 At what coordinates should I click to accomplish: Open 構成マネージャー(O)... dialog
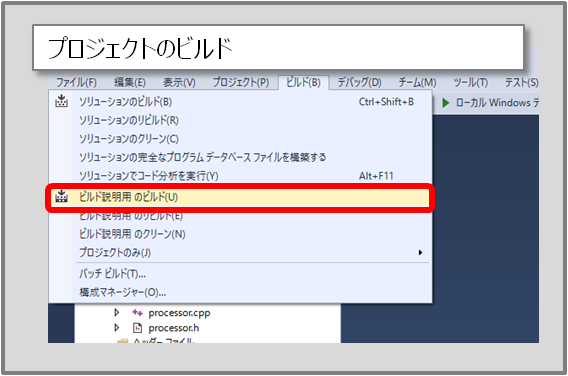coord(240,292)
